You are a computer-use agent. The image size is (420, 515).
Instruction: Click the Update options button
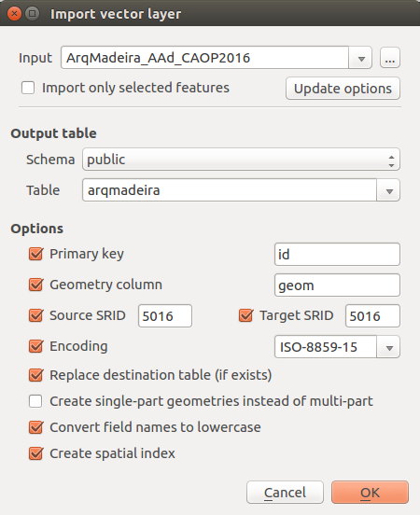(343, 89)
